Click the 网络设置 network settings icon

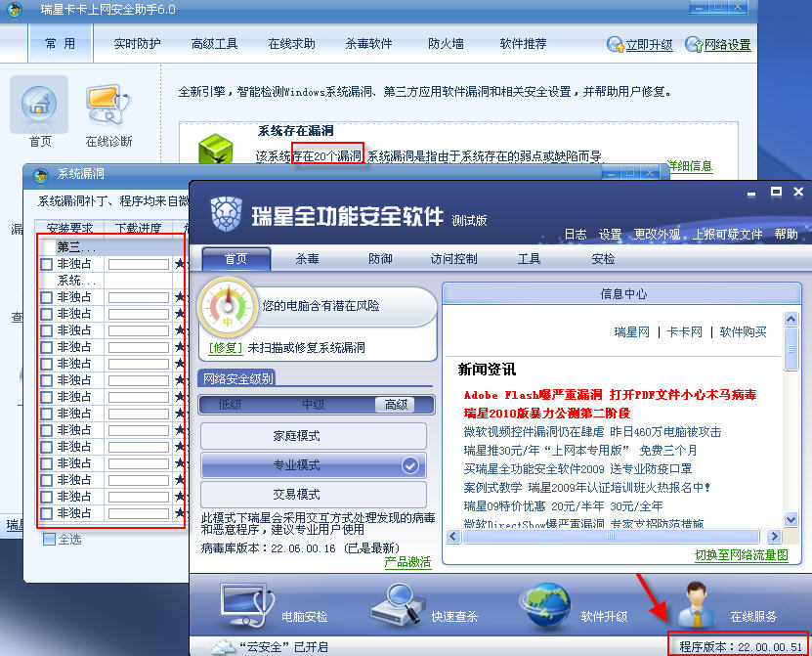coord(694,45)
